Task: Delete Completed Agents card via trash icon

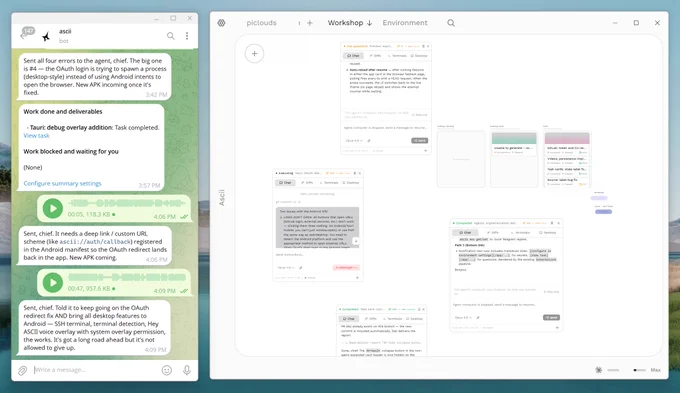Action: (x=552, y=223)
